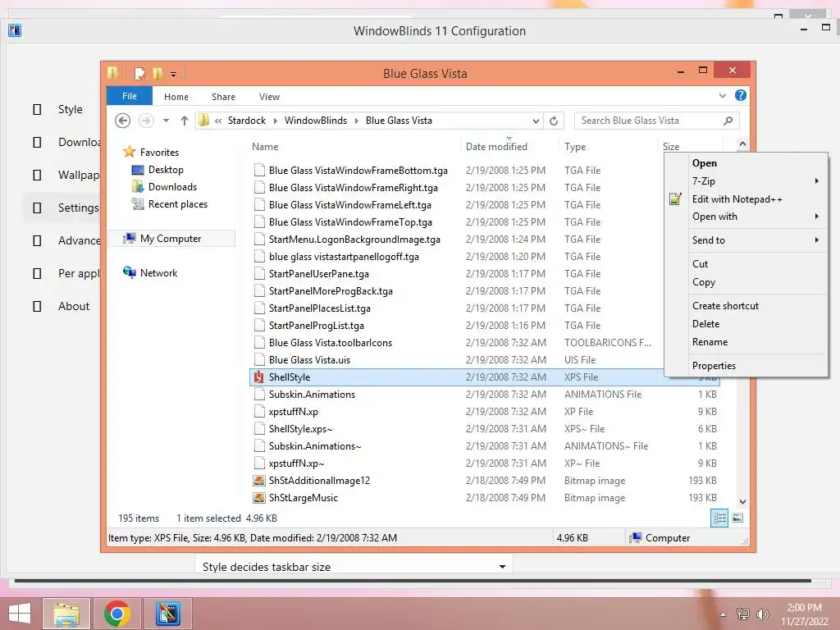Image resolution: width=840 pixels, height=630 pixels.
Task: Expand Send to submenu
Action: [x=746, y=240]
